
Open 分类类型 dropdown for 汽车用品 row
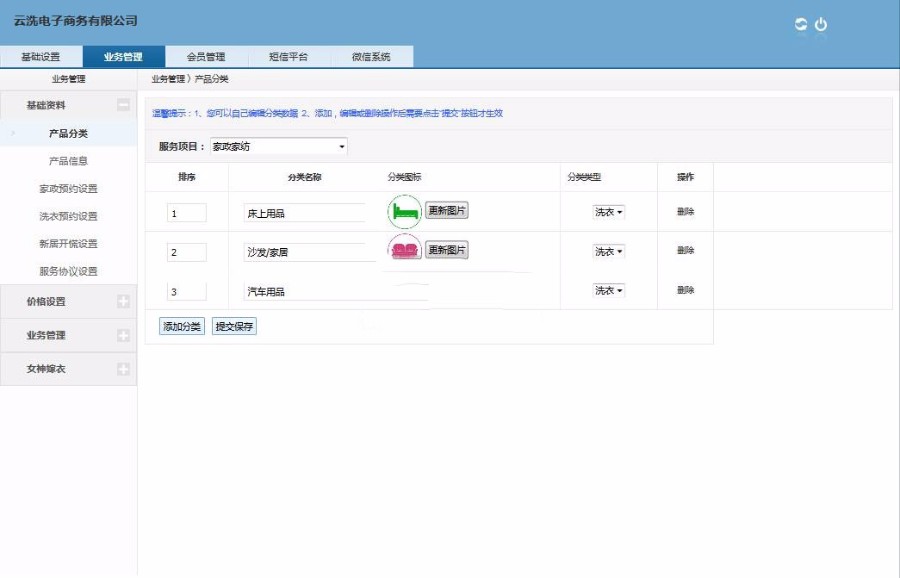click(608, 290)
